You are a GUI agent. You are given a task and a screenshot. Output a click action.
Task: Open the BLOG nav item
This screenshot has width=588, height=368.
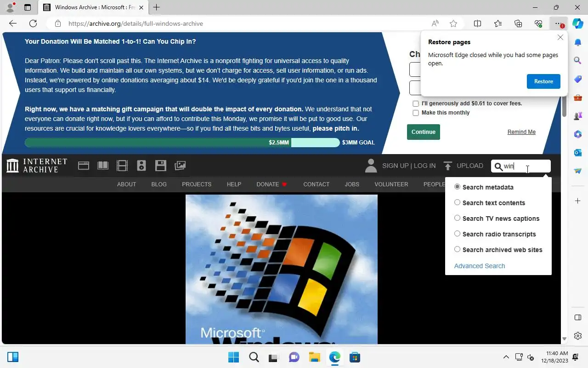(x=159, y=184)
